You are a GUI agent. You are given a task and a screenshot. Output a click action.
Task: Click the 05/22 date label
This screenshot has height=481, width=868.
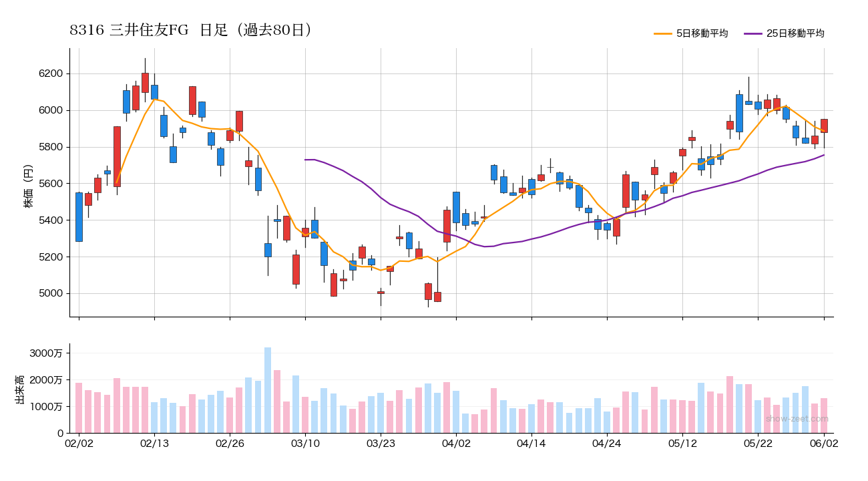tap(758, 443)
